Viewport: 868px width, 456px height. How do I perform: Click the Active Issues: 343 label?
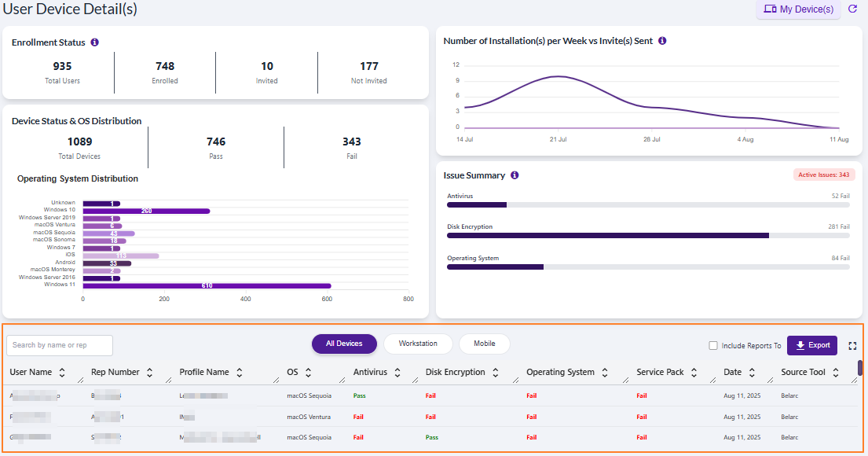tap(824, 173)
